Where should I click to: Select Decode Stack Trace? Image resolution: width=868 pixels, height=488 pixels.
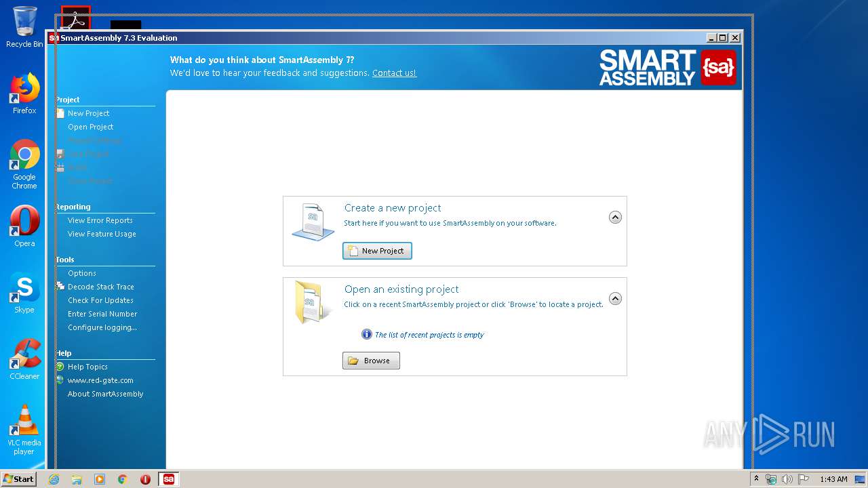pos(100,287)
